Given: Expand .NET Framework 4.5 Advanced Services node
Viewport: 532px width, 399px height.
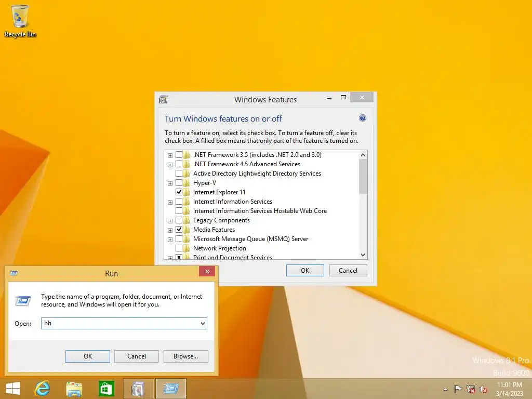Looking at the screenshot, I should click(x=170, y=165).
